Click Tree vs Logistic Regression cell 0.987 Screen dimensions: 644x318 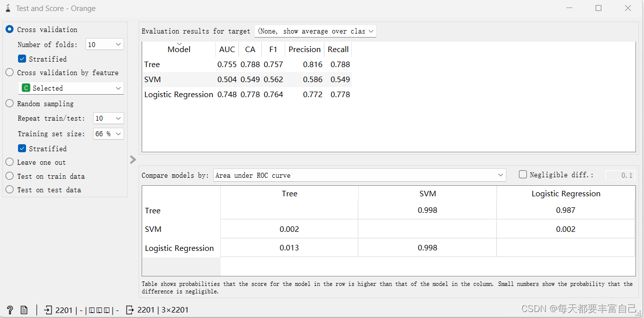coord(566,210)
